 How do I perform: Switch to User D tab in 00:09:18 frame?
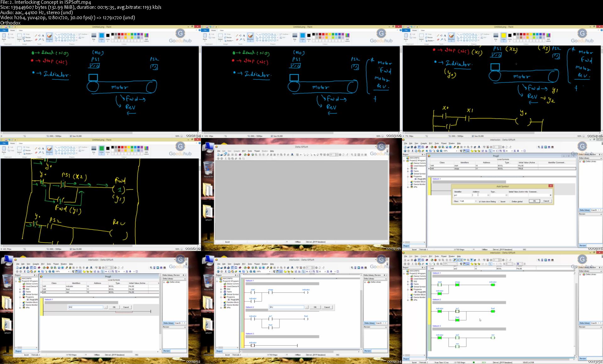(593, 210)
